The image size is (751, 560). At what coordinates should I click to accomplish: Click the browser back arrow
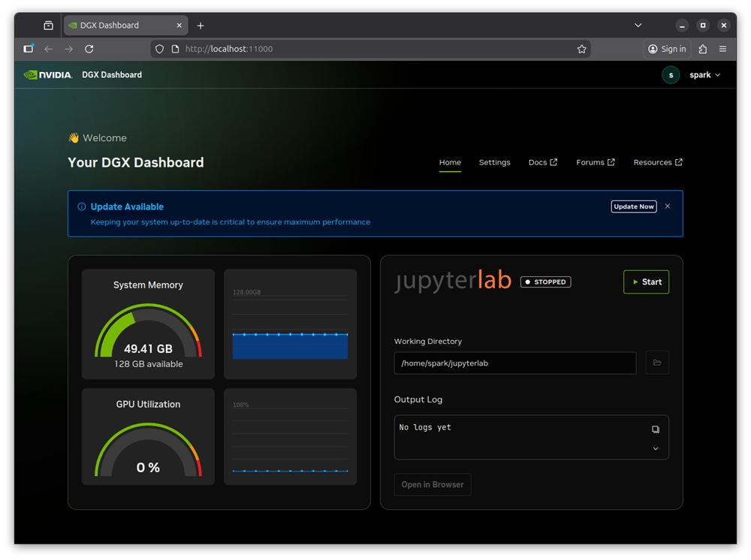pos(48,49)
